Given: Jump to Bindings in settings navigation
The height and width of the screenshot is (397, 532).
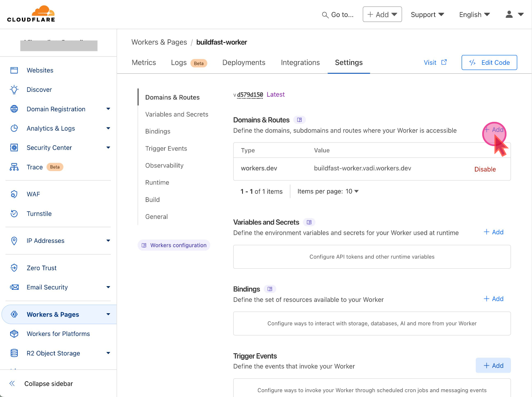Looking at the screenshot, I should pyautogui.click(x=157, y=132).
